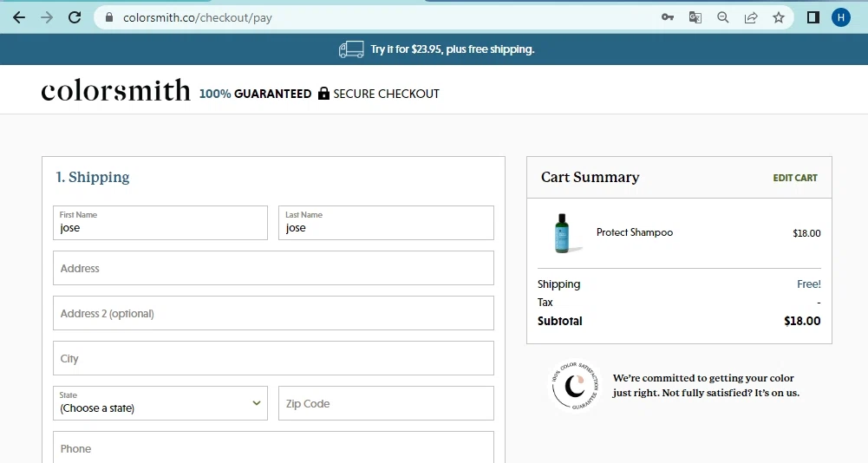Open the State dropdown
The height and width of the screenshot is (463, 868).
click(160, 403)
